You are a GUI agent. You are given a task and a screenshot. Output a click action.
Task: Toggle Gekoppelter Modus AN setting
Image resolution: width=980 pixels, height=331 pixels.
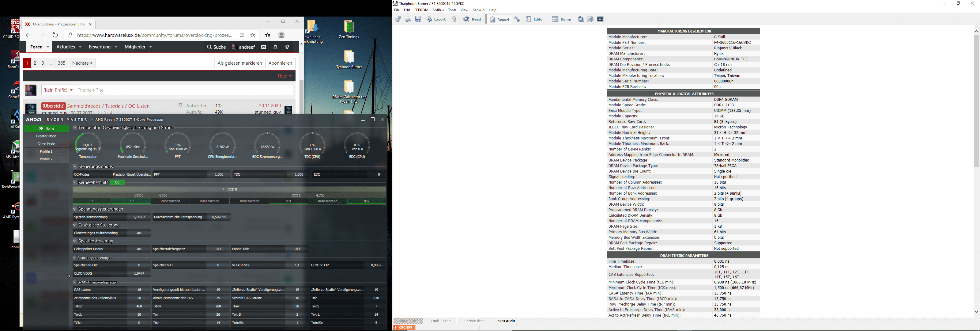click(139, 249)
